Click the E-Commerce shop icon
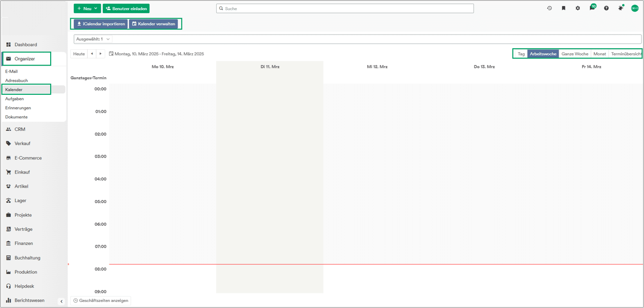This screenshot has height=308, width=644. tap(9, 158)
